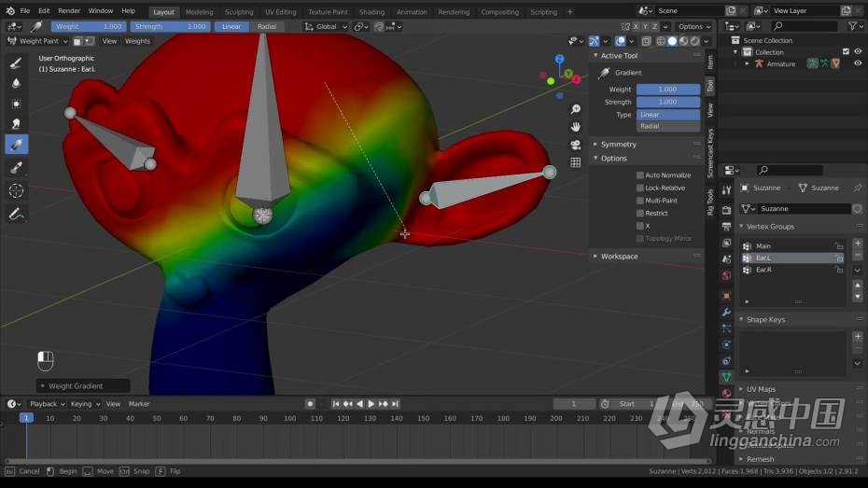This screenshot has height=488, width=868.
Task: Toggle Collection visibility eye icon
Action: (858, 51)
